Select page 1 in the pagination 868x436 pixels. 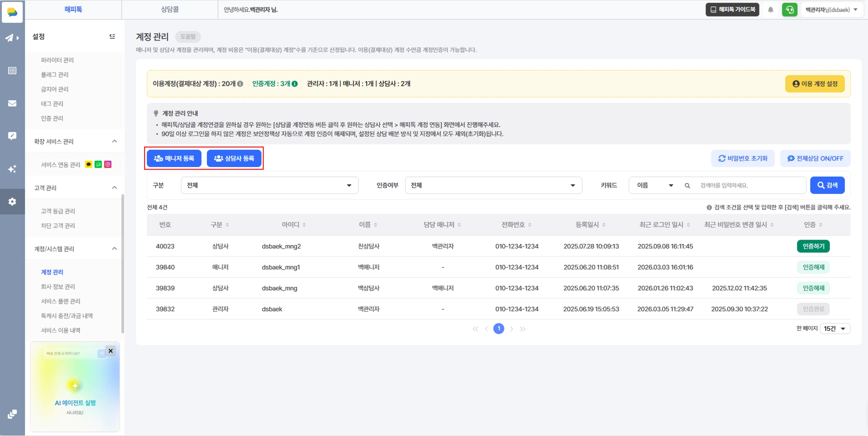pyautogui.click(x=499, y=329)
